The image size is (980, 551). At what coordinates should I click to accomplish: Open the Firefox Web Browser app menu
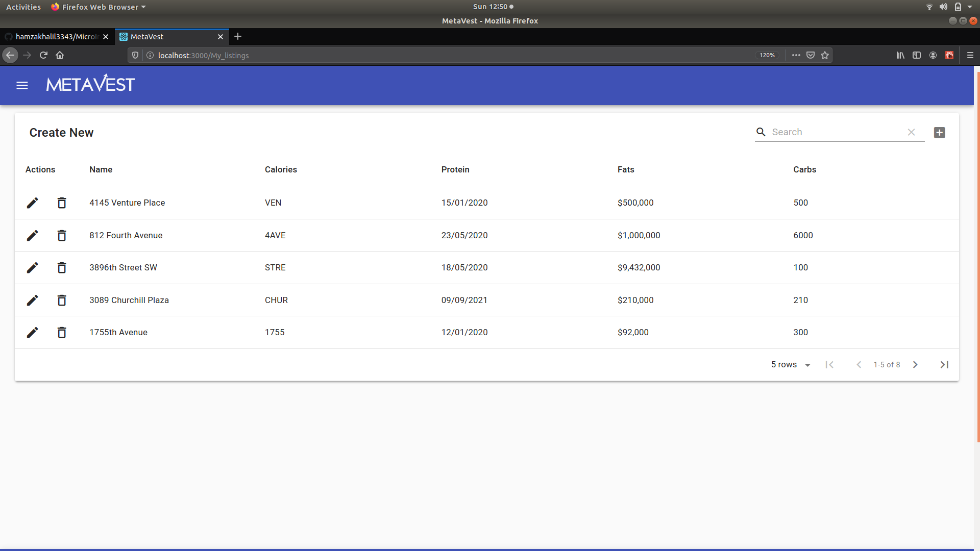pyautogui.click(x=99, y=7)
